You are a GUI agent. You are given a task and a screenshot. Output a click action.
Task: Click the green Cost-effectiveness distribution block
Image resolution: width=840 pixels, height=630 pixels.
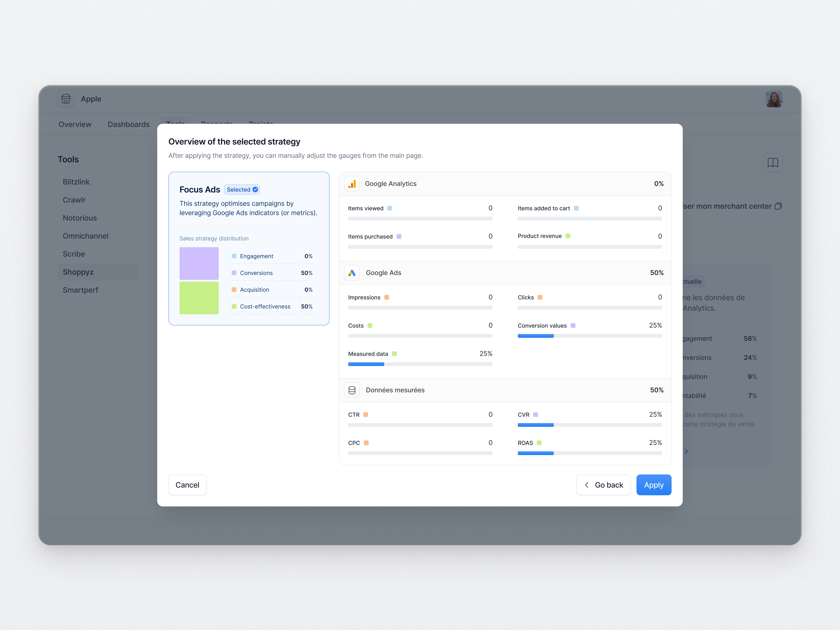point(199,298)
